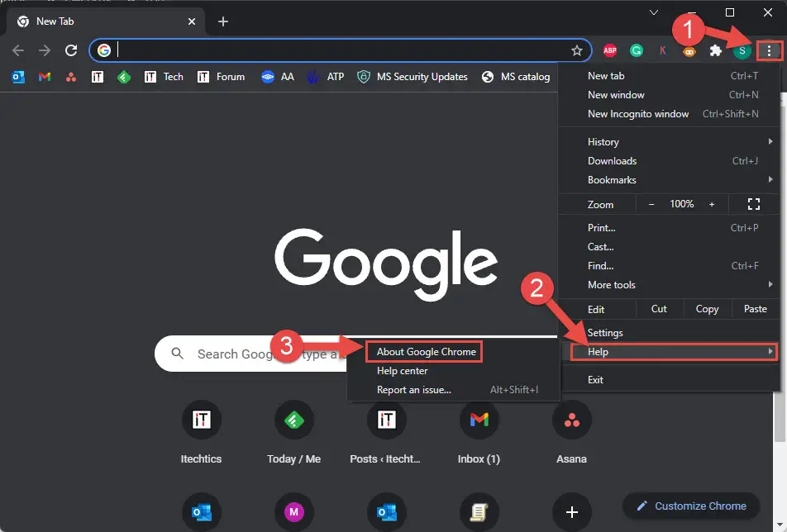Click the 100% zoom value
Viewport: 787px width, 532px height.
[681, 204]
